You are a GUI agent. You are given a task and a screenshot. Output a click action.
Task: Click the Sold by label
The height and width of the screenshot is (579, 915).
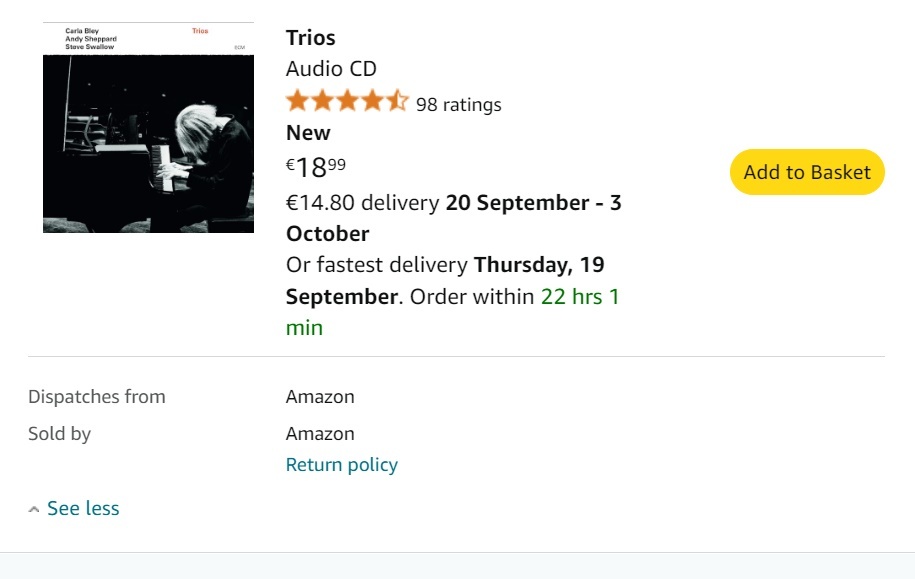click(59, 434)
